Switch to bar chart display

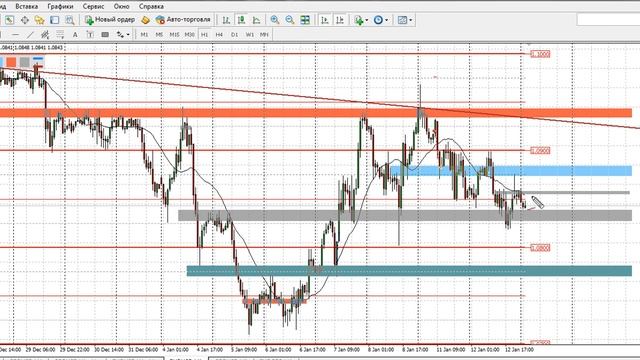pyautogui.click(x=226, y=20)
